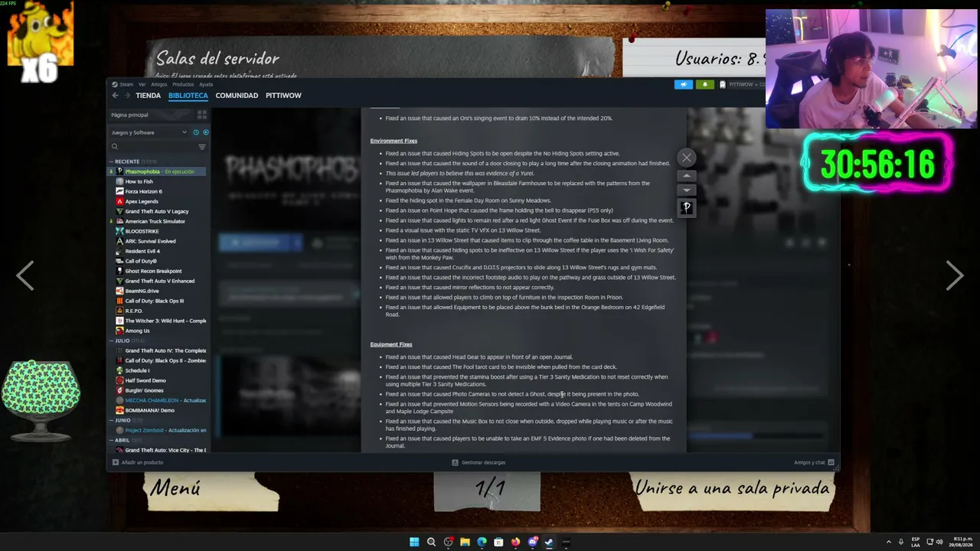
Task: Click the Grand Theft Auto V Legacy icon
Action: tap(119, 211)
